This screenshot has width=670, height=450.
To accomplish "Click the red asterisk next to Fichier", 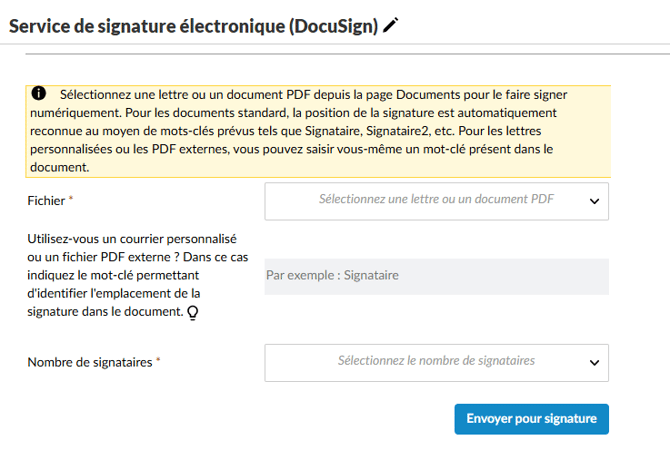I will pyautogui.click(x=71, y=198).
